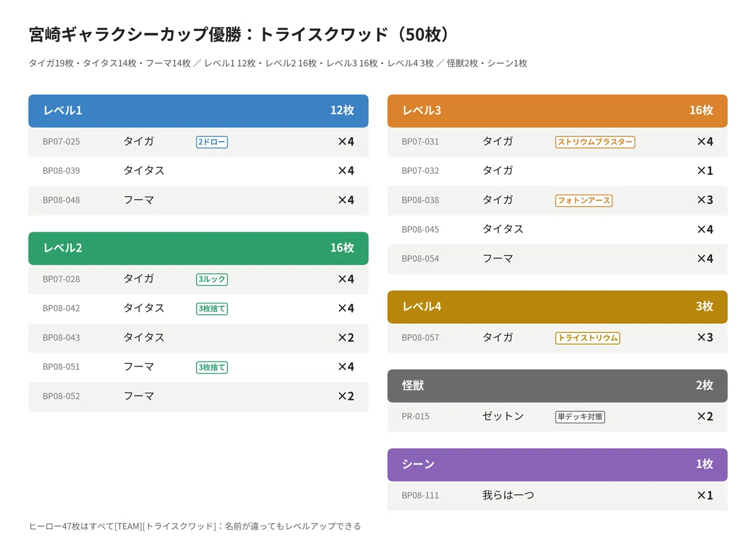Click card code BP08-051

(x=61, y=367)
